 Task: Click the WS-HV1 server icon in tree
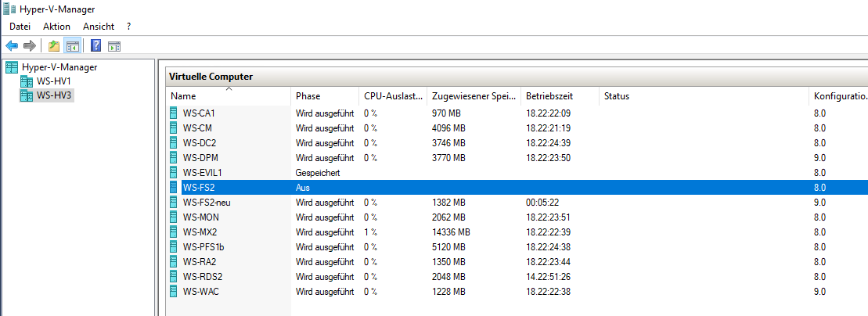tap(27, 82)
